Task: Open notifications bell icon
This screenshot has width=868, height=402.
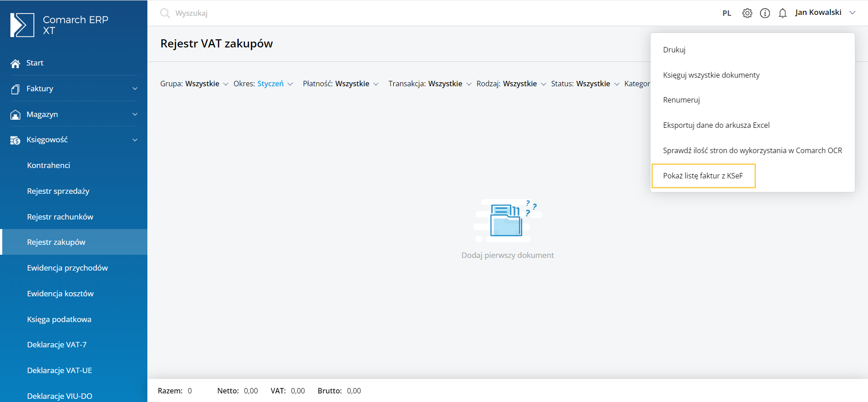Action: coord(783,13)
